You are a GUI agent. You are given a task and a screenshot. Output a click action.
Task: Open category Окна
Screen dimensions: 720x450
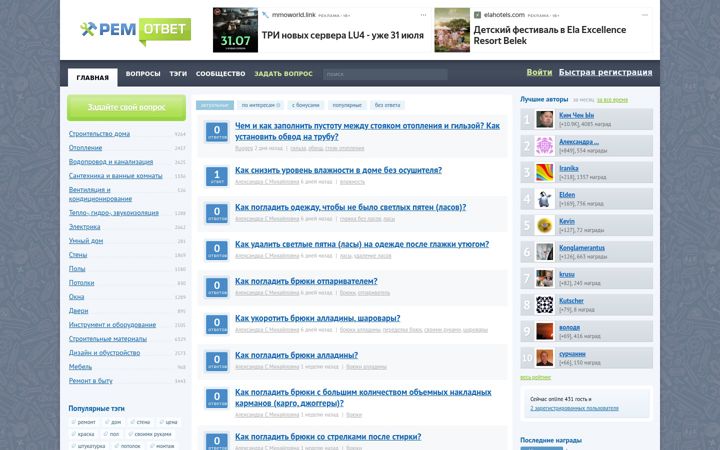76,297
